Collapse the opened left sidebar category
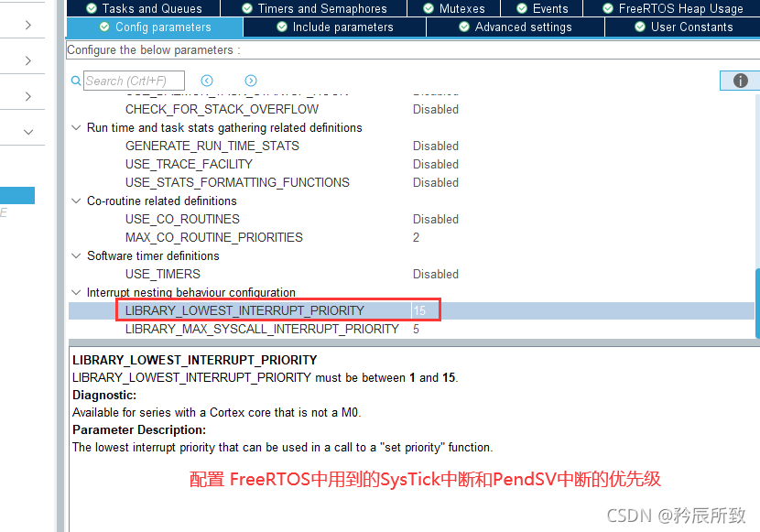Viewport: 760px width, 532px height. tap(28, 132)
